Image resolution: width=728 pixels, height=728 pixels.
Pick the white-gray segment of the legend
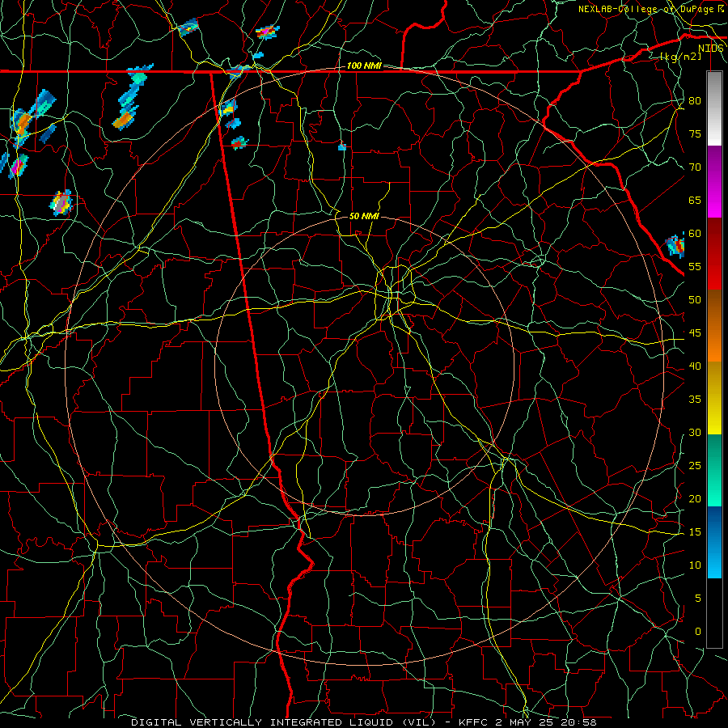coord(714,108)
